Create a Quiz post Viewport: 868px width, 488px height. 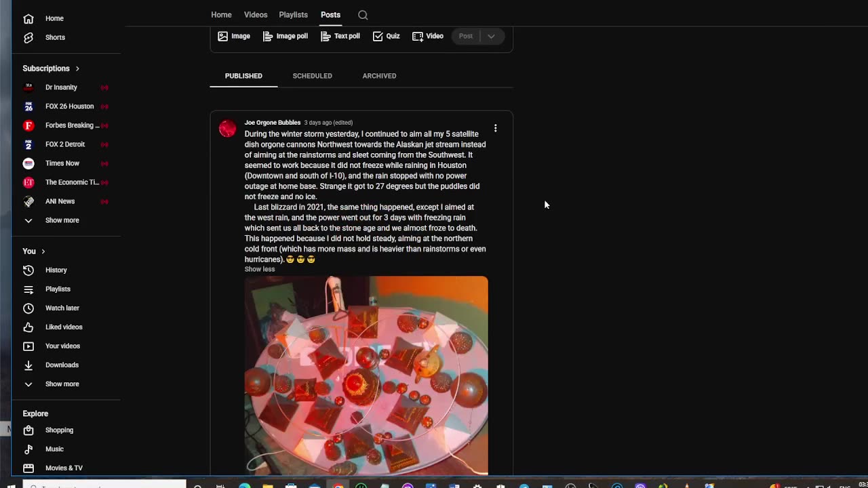coord(386,36)
